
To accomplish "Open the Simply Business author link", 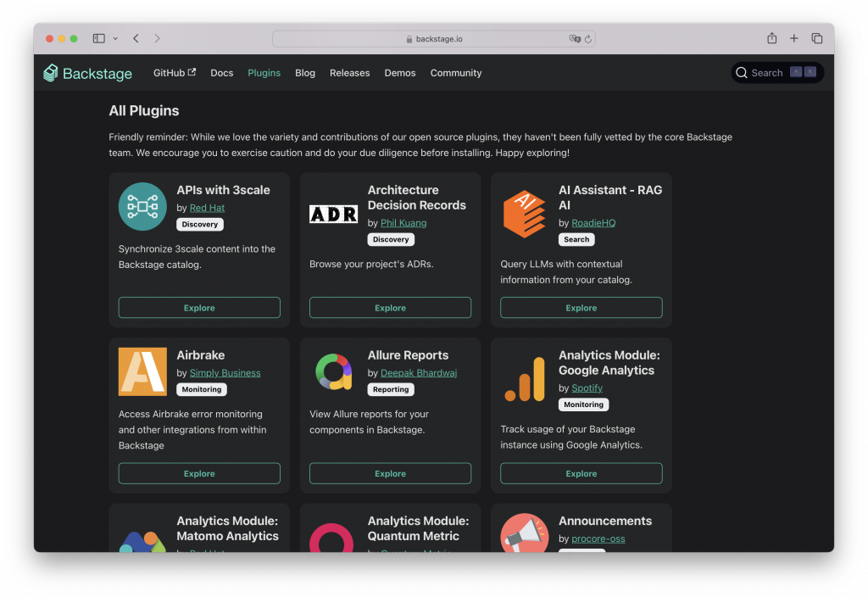I will point(225,373).
